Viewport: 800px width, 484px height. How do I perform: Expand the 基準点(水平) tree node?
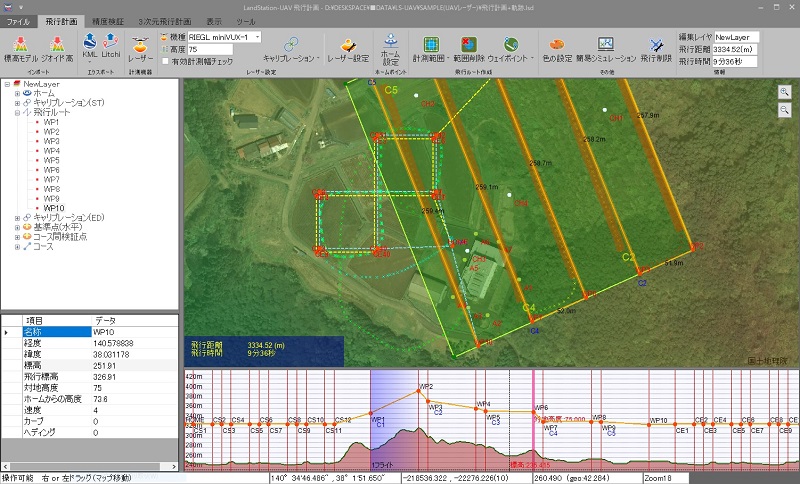18,227
